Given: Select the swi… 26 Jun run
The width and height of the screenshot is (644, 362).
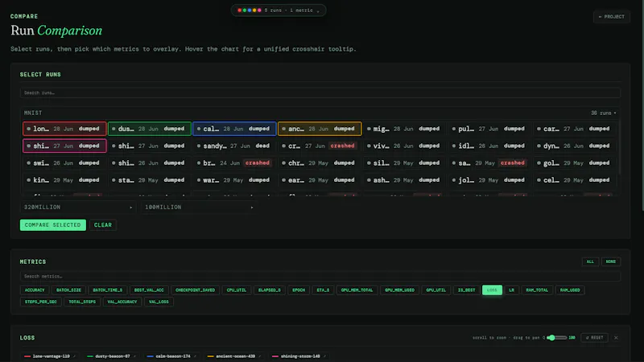Looking at the screenshot, I should tap(64, 163).
